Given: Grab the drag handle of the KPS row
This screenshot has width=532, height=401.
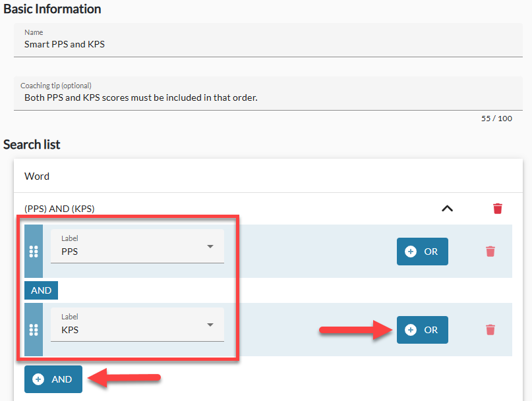Looking at the screenshot, I should (34, 329).
